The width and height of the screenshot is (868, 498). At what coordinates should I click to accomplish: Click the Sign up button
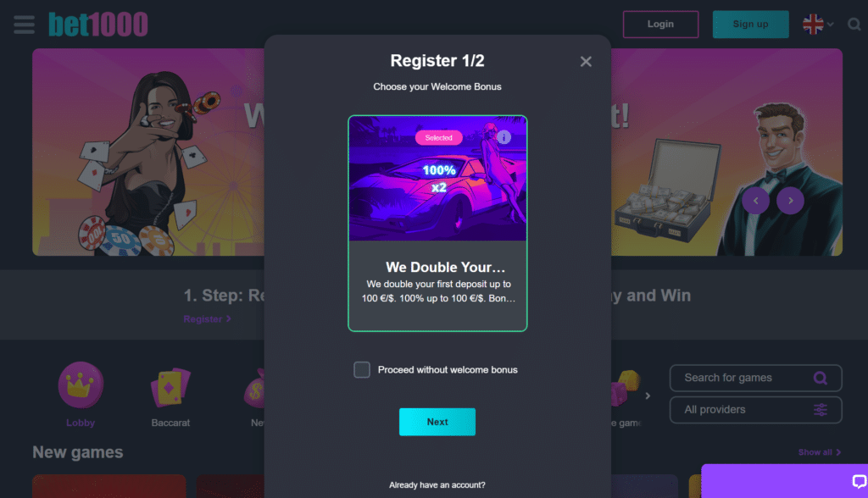(751, 25)
